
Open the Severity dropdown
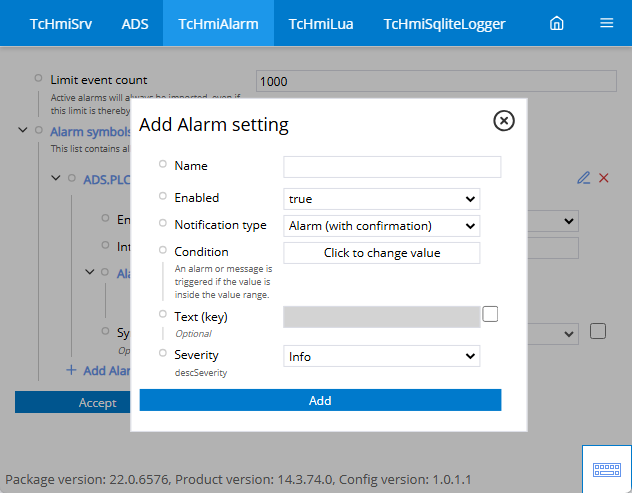(x=381, y=356)
